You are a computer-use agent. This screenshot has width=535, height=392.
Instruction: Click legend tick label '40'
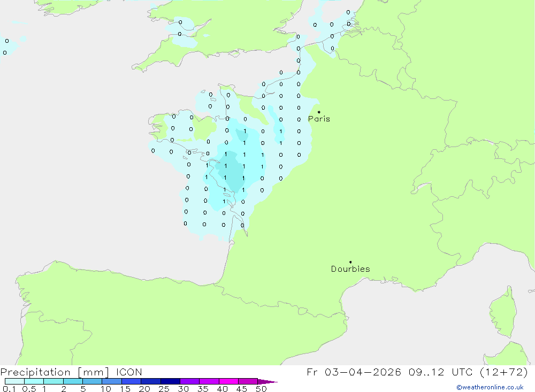point(222,389)
